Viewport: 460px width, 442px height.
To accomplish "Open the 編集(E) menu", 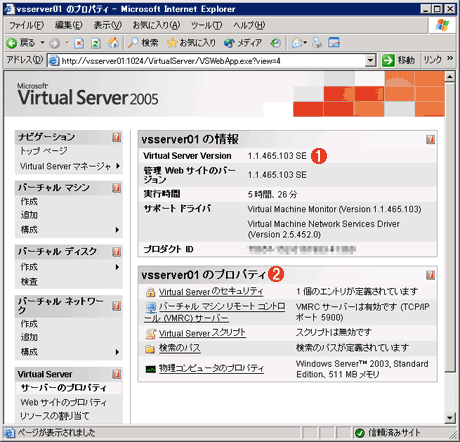I will 69,25.
